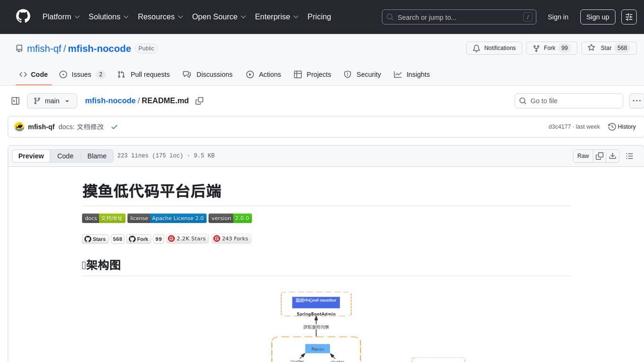Click the Sign in link
Image resolution: width=644 pixels, height=362 pixels.
tap(558, 17)
